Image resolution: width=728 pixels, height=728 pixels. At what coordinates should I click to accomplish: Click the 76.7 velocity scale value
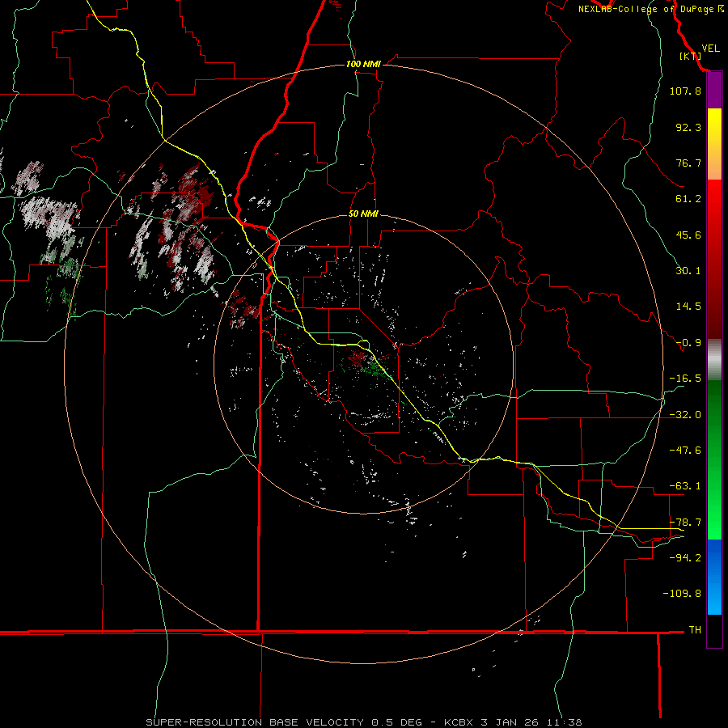point(688,163)
